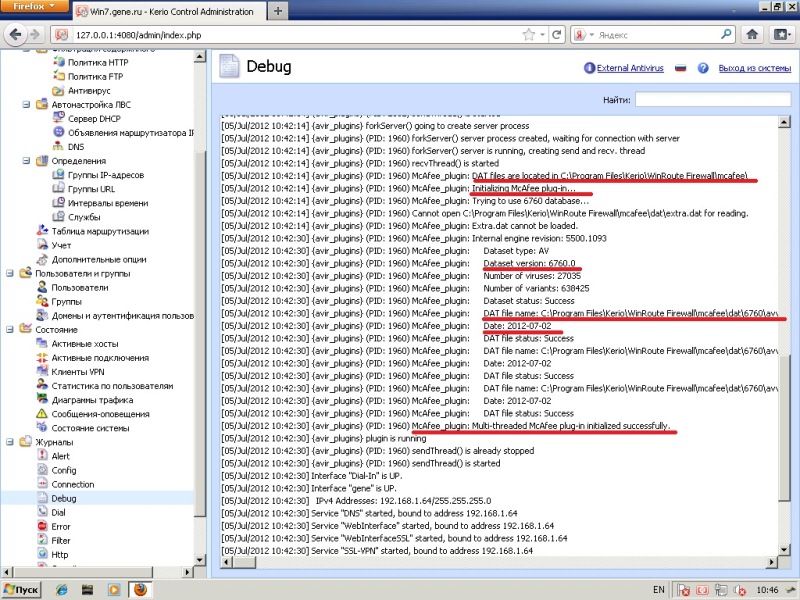Click the Найти search field
The height and width of the screenshot is (600, 800).
(x=712, y=100)
